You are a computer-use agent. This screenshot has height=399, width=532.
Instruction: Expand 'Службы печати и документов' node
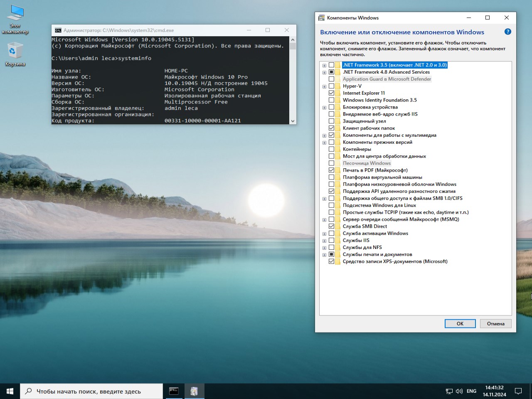tap(324, 255)
